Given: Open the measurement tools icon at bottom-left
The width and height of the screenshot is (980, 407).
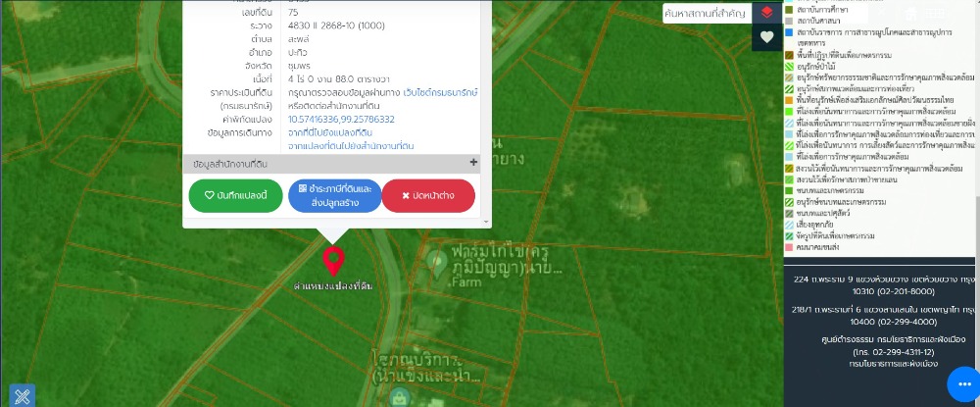Looking at the screenshot, I should (22, 394).
